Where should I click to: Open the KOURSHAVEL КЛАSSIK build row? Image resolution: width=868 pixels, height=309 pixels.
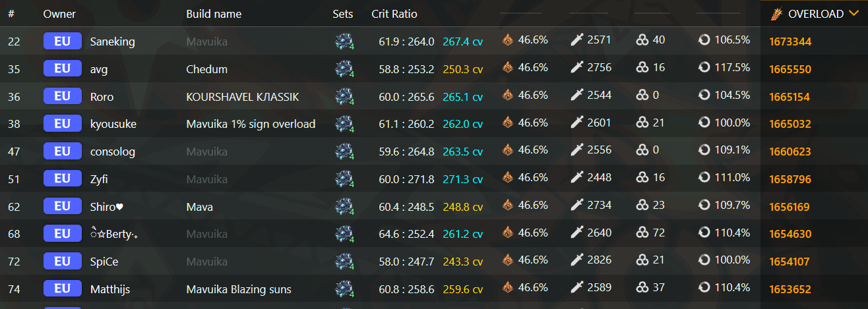click(x=434, y=96)
